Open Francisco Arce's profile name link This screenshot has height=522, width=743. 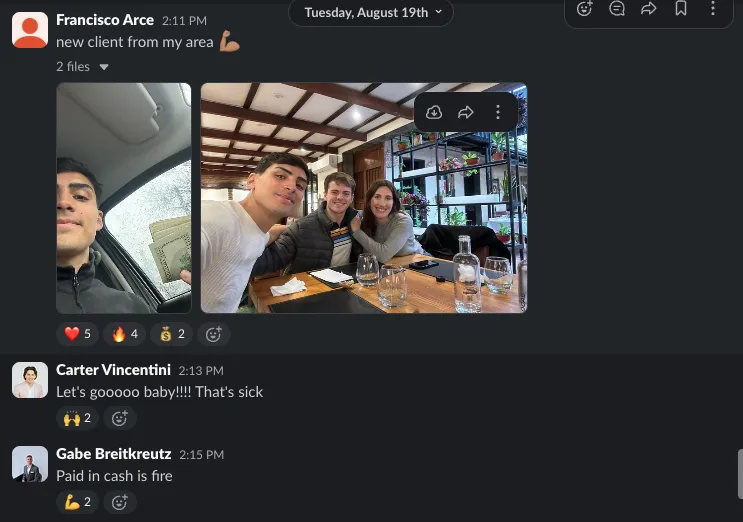[x=105, y=20]
